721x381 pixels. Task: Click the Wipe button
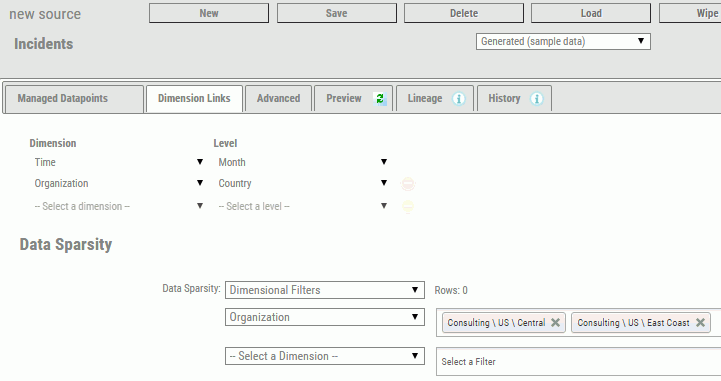click(690, 13)
